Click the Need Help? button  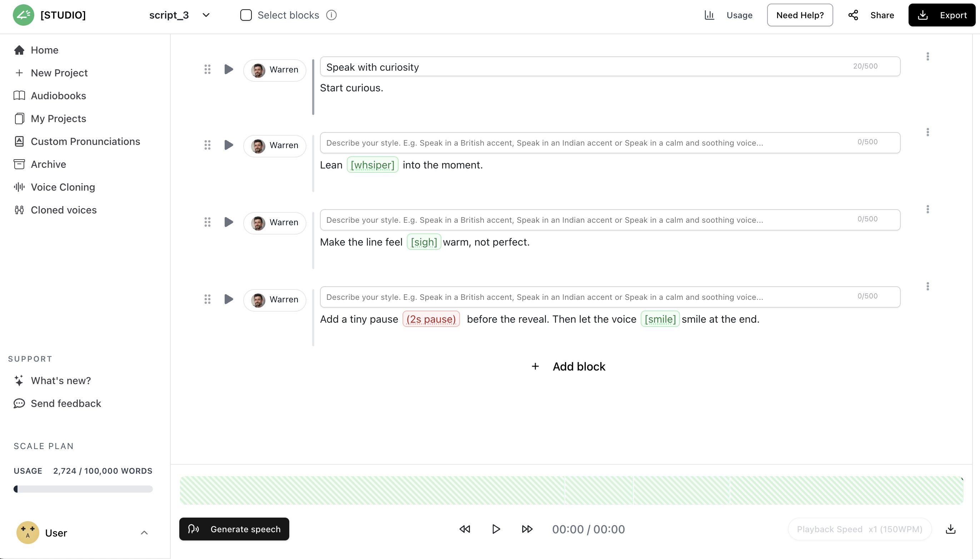tap(800, 15)
